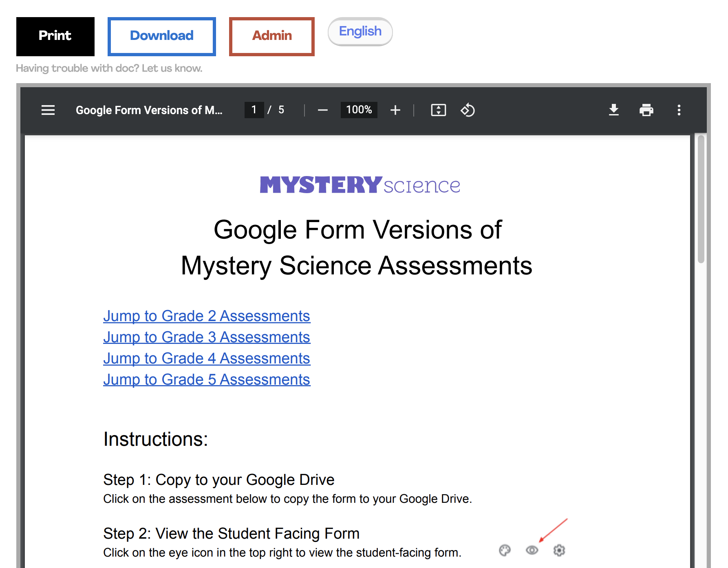The height and width of the screenshot is (568, 728).
Task: Click the eye icon in the document image
Action: click(x=532, y=550)
